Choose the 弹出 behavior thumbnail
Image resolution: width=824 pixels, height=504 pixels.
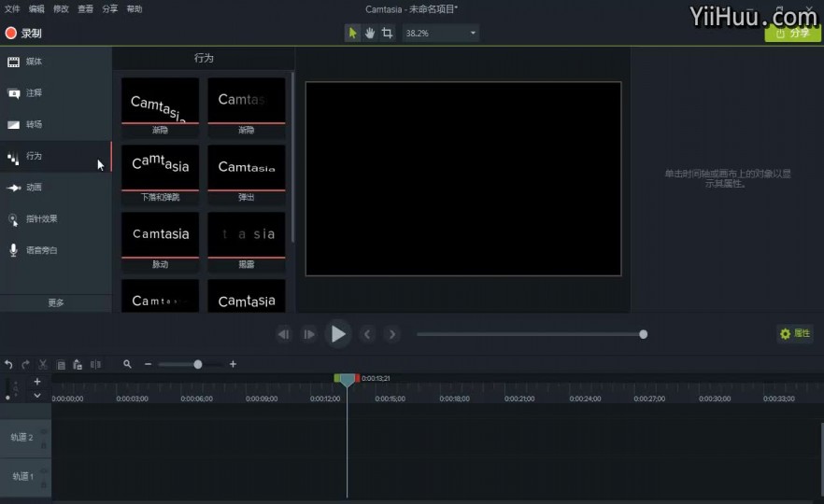click(247, 174)
